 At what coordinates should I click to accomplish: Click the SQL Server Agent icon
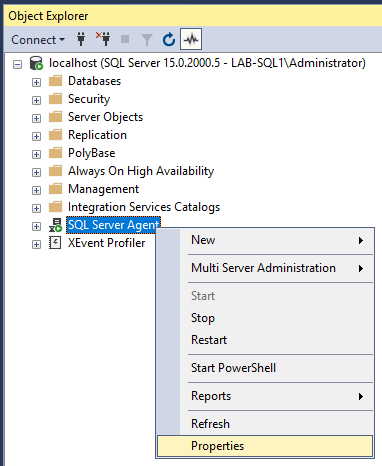55,225
